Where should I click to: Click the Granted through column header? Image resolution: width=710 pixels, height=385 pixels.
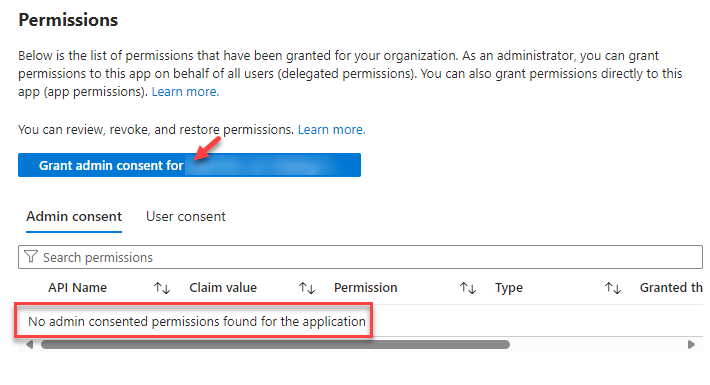[671, 288]
